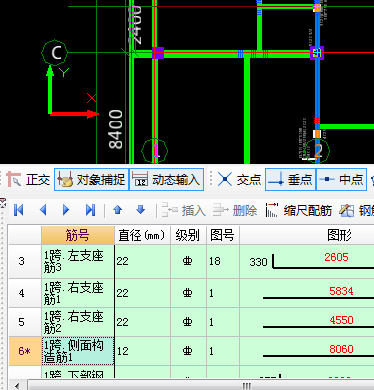Toggle the 正交 ortho mode
374x390 pixels.
pos(28,180)
